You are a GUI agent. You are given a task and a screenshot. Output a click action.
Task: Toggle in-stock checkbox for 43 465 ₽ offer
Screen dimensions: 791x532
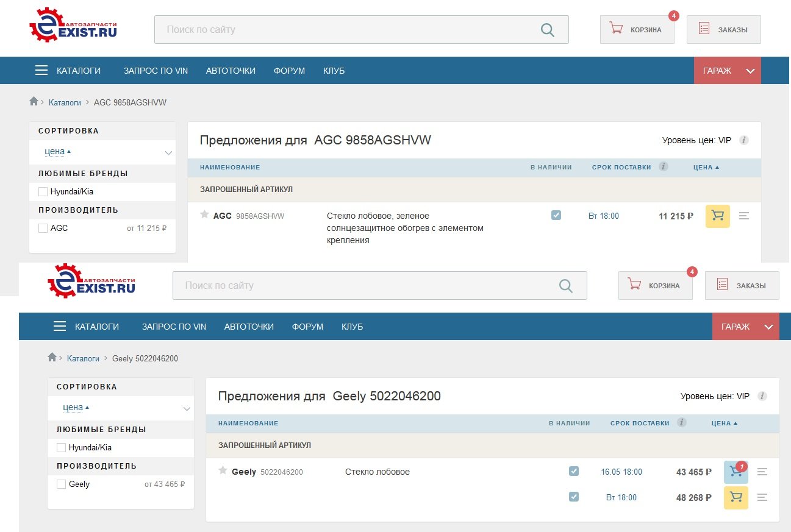[x=573, y=471]
